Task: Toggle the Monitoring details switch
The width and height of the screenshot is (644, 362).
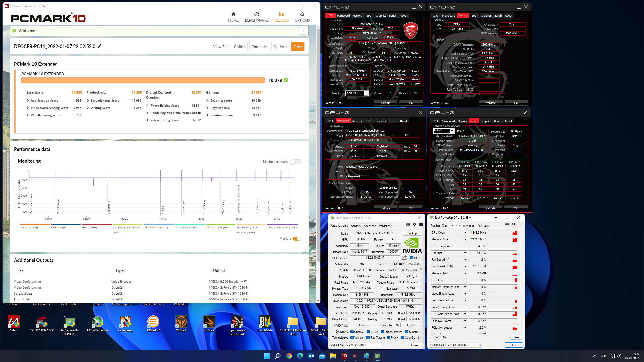Action: point(295,162)
